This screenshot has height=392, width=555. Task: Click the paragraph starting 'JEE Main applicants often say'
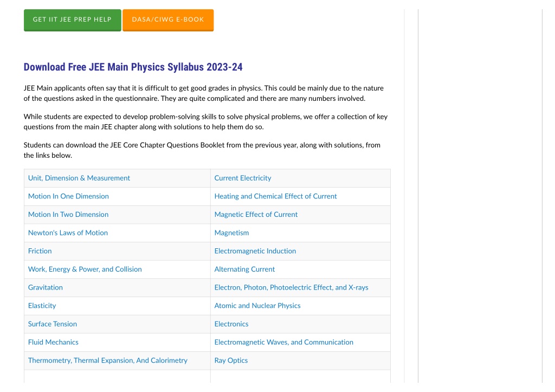pos(204,93)
